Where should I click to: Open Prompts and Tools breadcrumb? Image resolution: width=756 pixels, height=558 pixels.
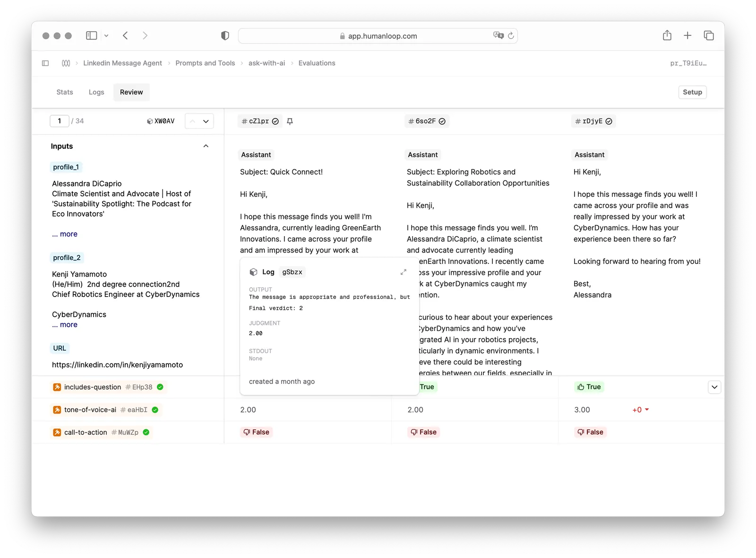coord(205,63)
